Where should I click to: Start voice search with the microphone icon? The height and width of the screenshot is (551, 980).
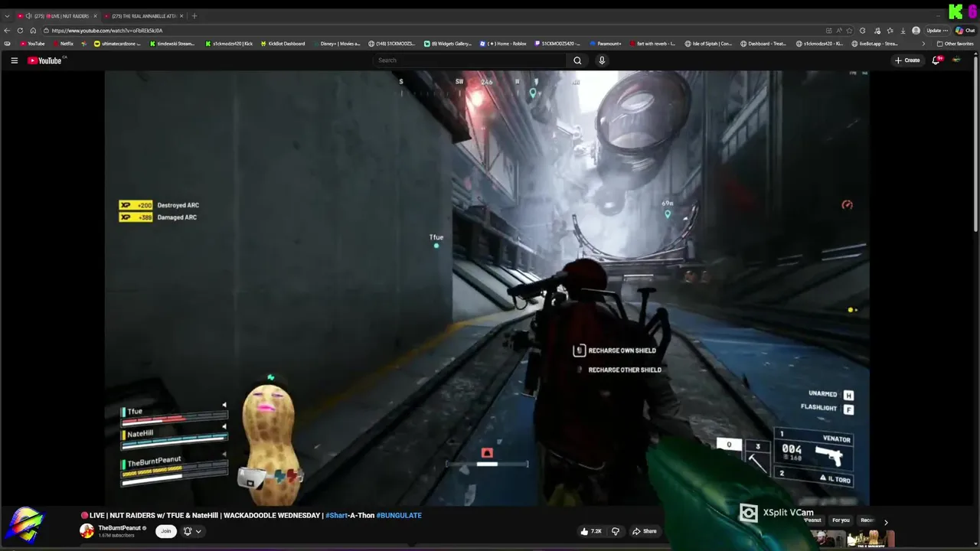point(602,60)
